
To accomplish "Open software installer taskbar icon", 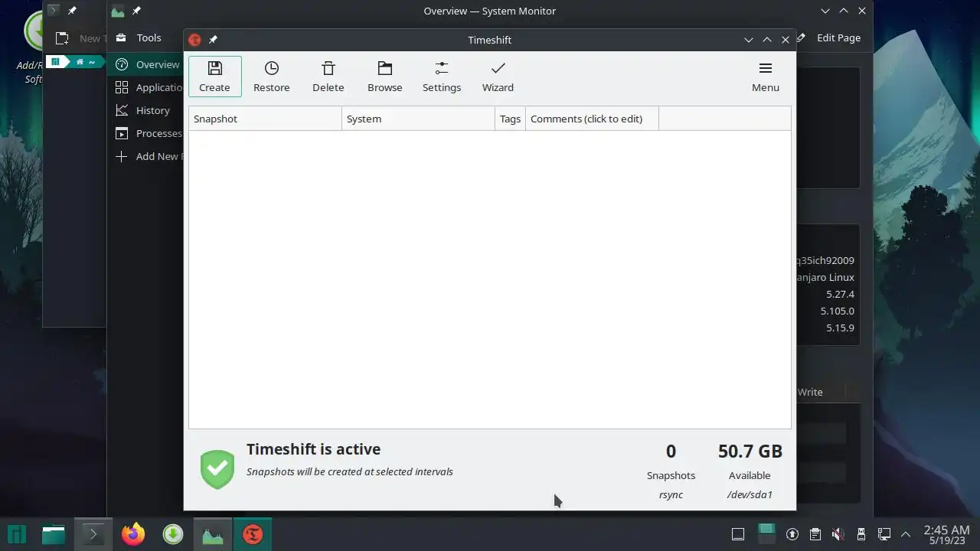I will (173, 534).
